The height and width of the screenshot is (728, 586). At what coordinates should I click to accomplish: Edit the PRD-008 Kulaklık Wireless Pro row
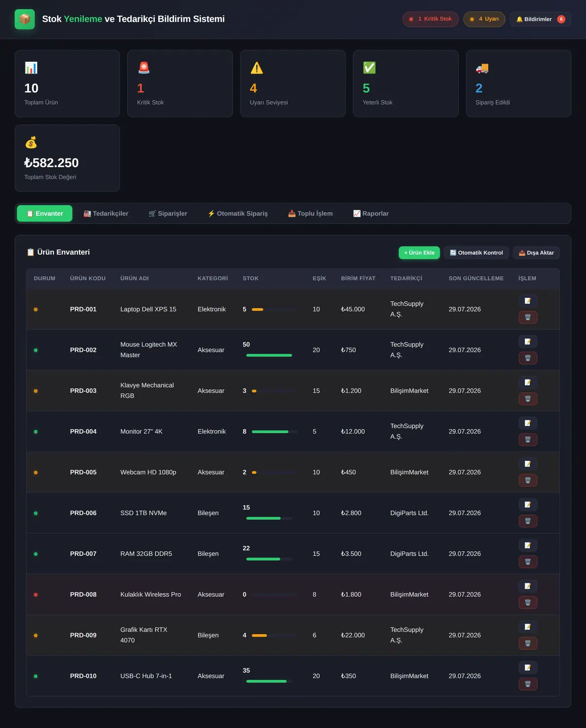528,586
